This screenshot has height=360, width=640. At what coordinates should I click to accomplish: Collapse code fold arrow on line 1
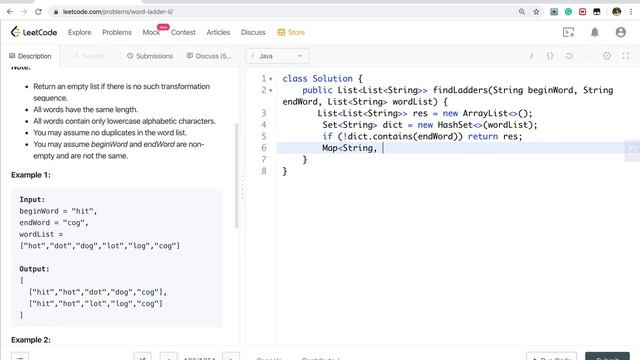click(x=271, y=79)
